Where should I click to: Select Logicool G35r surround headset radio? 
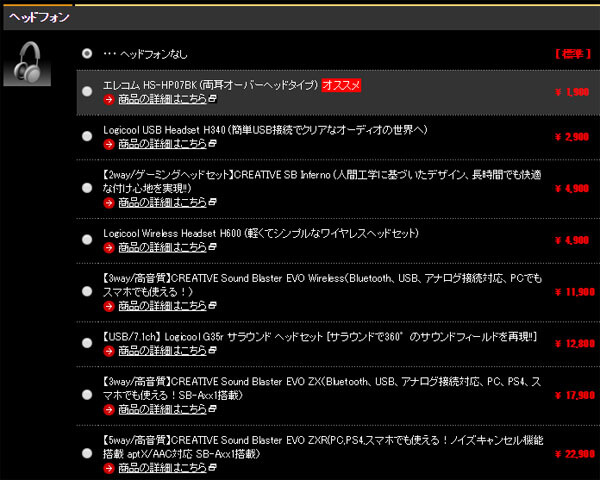[x=87, y=343]
